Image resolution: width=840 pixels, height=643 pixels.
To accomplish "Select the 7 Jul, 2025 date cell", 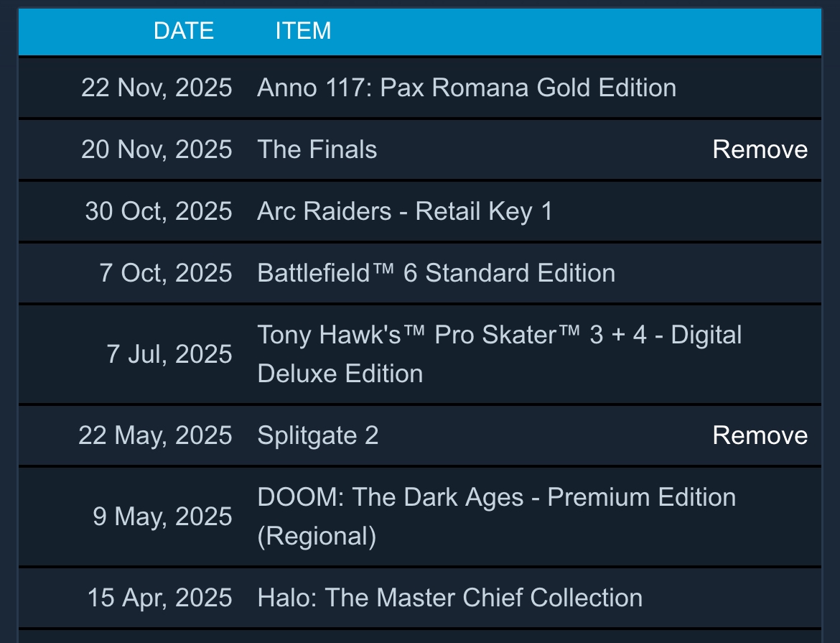I will (169, 354).
